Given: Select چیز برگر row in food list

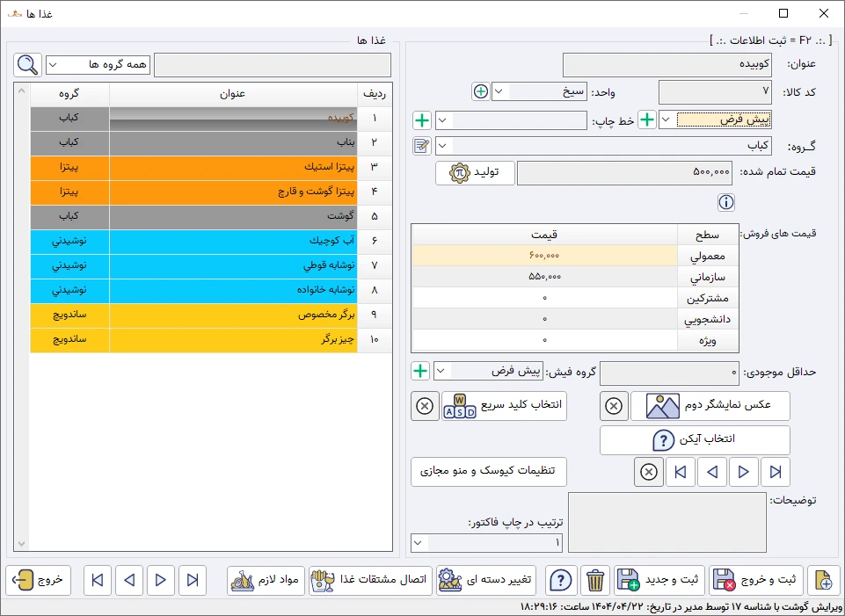Looking at the screenshot, I should (211, 339).
